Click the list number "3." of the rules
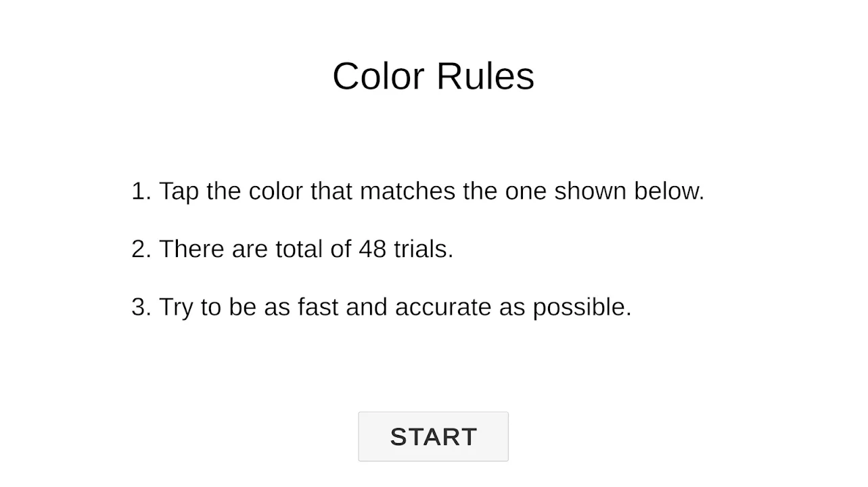The width and height of the screenshot is (868, 487). pyautogui.click(x=141, y=307)
